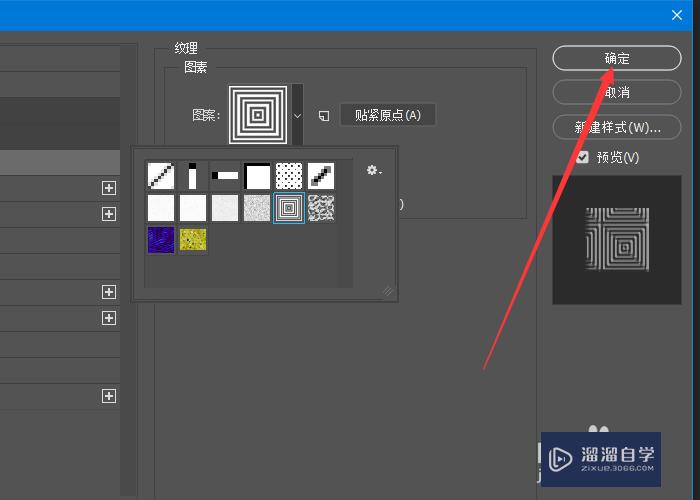The width and height of the screenshot is (700, 500).
Task: Choose the vertical bar pattern swatch
Action: click(193, 175)
